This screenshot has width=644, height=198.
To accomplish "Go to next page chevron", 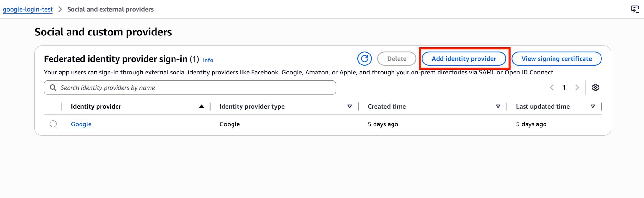I will [577, 87].
